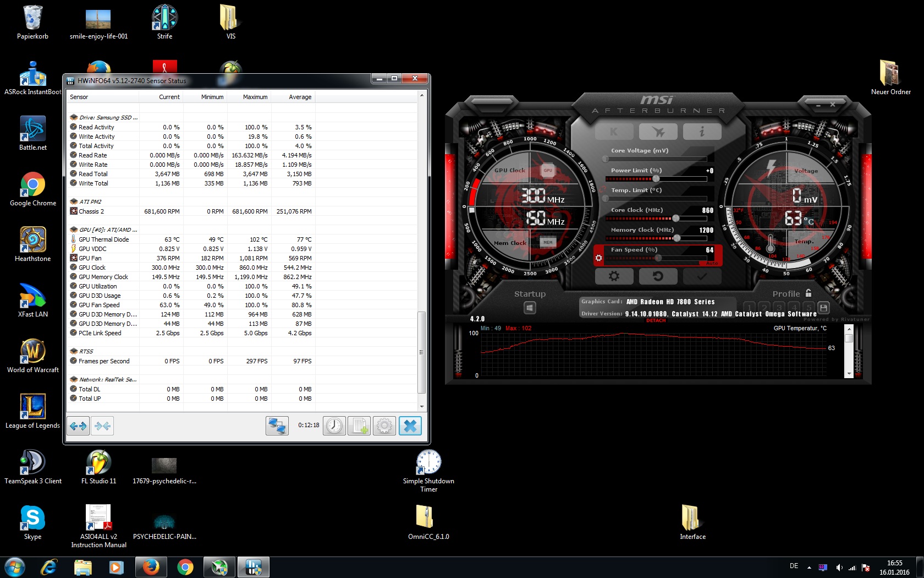Open League of Legends desktop icon
924x578 pixels.
(33, 411)
